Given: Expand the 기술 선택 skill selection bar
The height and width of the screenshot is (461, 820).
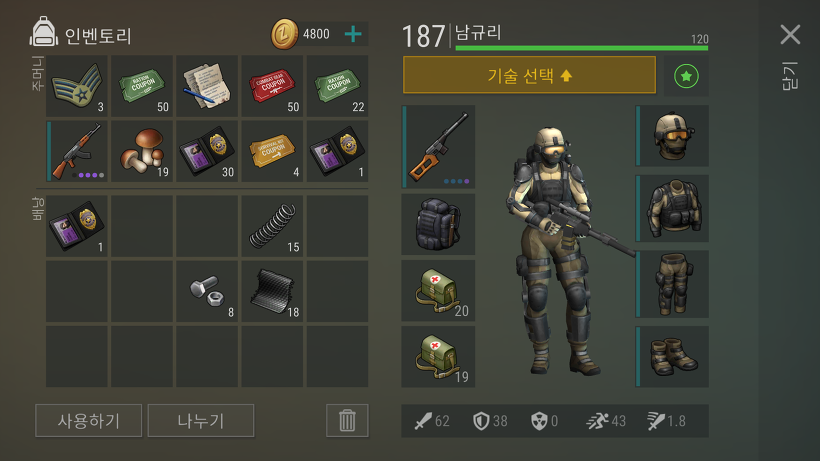Looking at the screenshot, I should coord(529,75).
